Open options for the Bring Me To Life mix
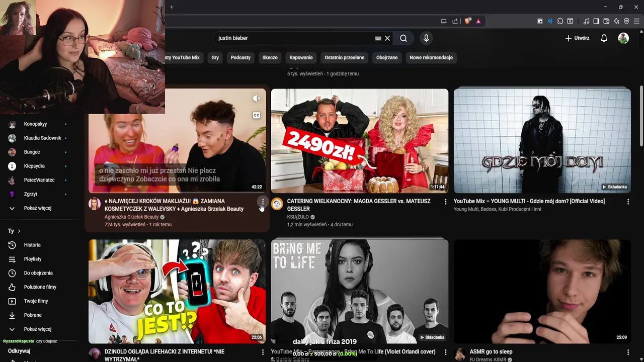Image resolution: width=644 pixels, height=362 pixels. pyautogui.click(x=445, y=352)
